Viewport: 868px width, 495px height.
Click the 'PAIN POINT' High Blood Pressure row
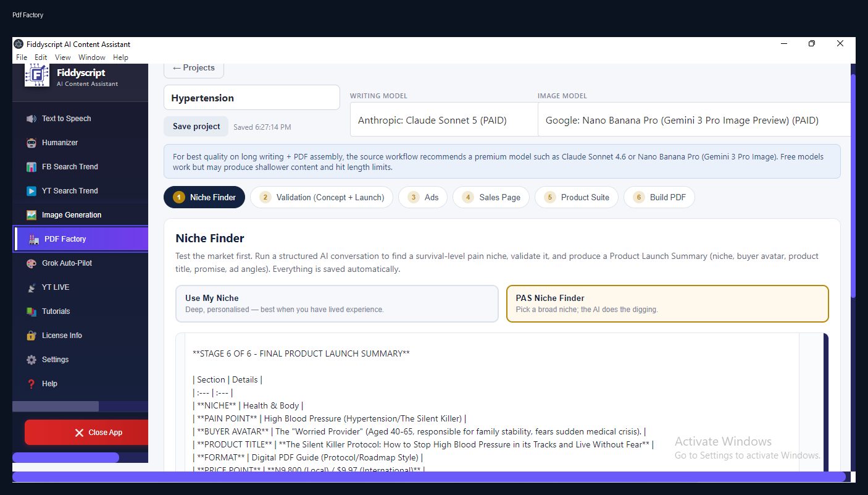330,418
